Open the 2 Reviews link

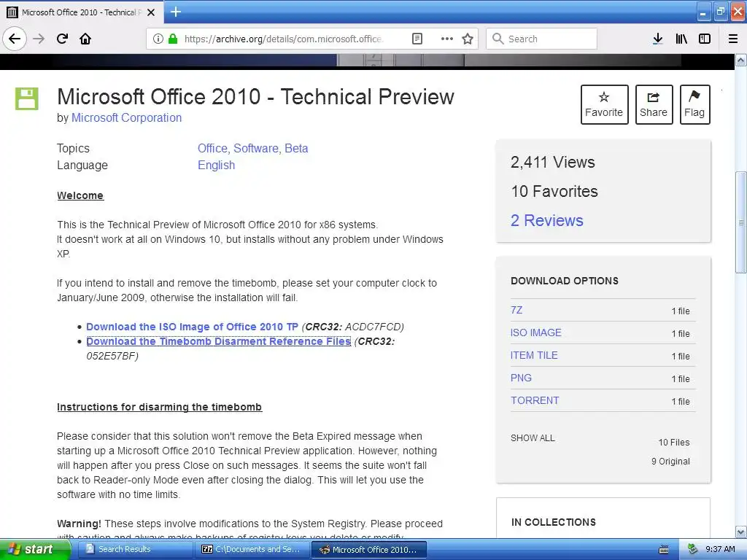[547, 220]
